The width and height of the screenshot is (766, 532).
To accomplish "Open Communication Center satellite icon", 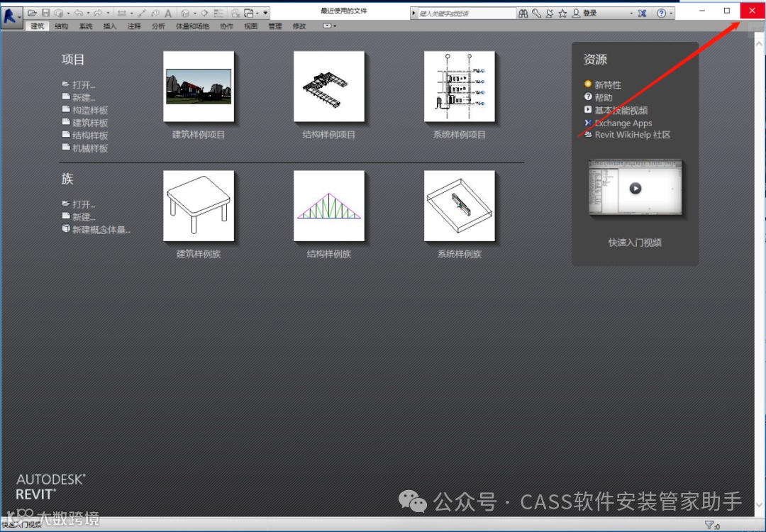I will pos(550,13).
